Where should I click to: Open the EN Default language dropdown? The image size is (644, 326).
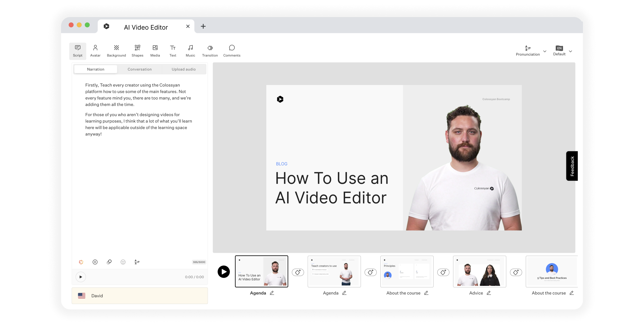[x=562, y=51]
